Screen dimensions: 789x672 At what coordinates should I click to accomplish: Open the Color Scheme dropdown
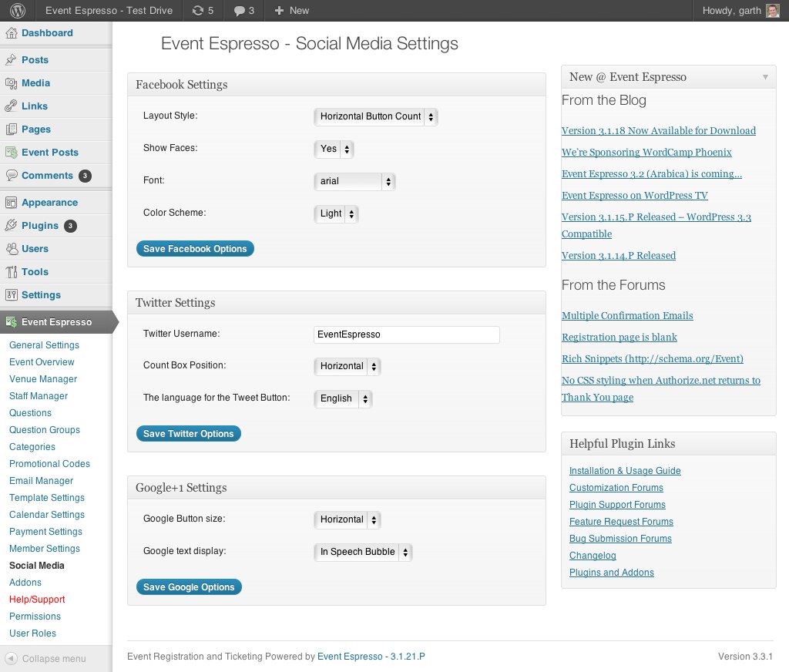pyautogui.click(x=336, y=213)
